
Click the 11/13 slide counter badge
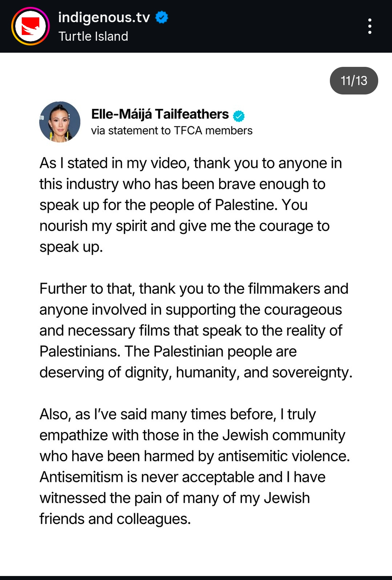pyautogui.click(x=353, y=81)
